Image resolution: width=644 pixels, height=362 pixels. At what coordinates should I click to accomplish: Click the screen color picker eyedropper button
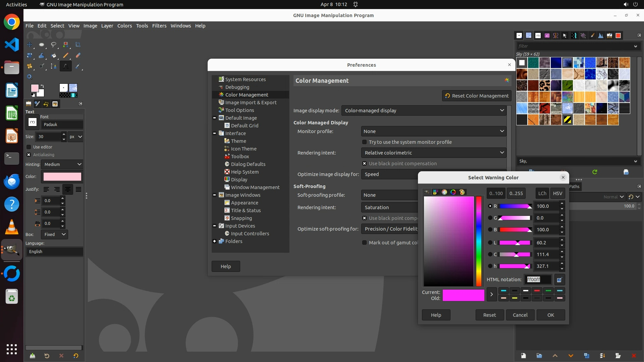coord(559,280)
